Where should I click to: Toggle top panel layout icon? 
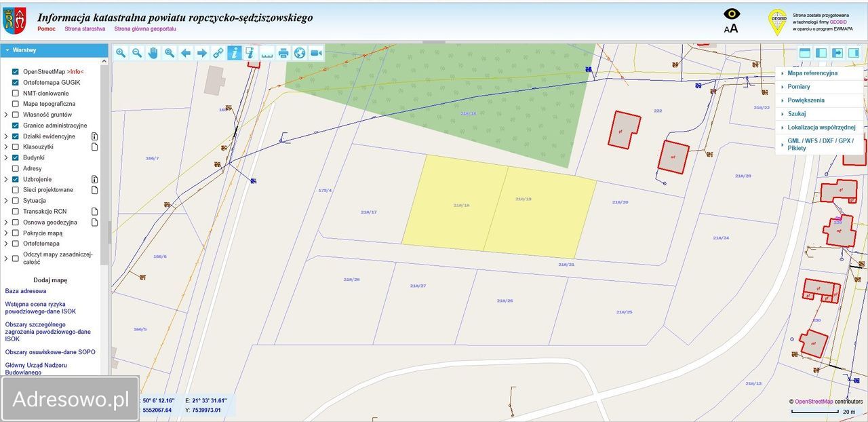click(x=805, y=53)
